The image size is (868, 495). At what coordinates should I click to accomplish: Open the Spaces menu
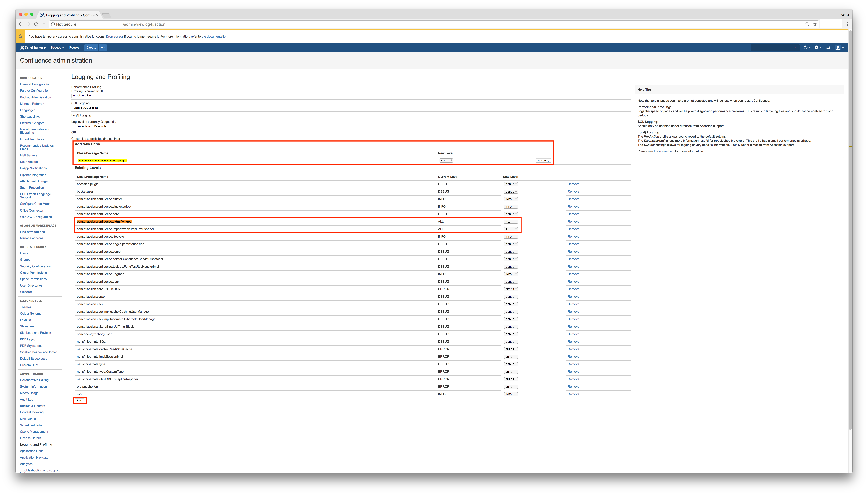pos(57,48)
